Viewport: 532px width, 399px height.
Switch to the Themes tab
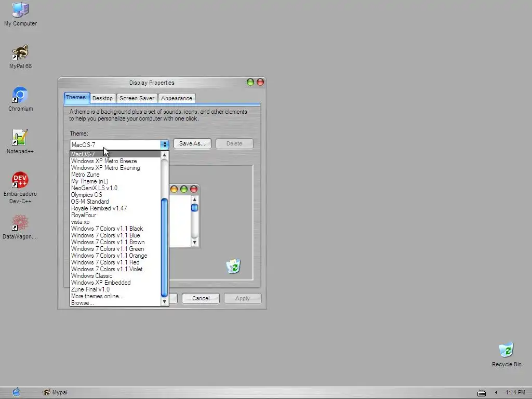pyautogui.click(x=76, y=97)
